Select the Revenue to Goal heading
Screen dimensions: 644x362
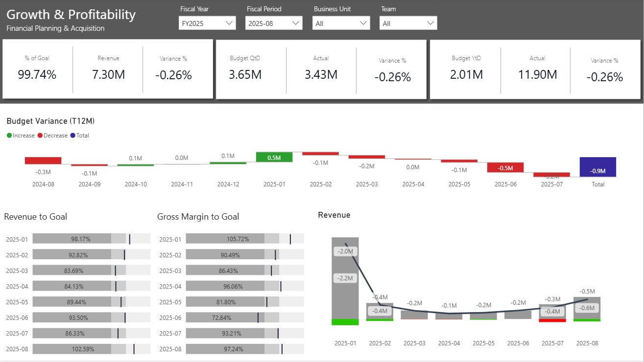[x=36, y=216]
